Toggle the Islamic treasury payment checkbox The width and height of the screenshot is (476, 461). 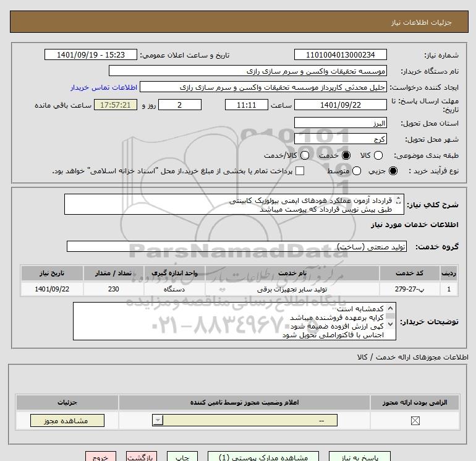pyautogui.click(x=300, y=171)
